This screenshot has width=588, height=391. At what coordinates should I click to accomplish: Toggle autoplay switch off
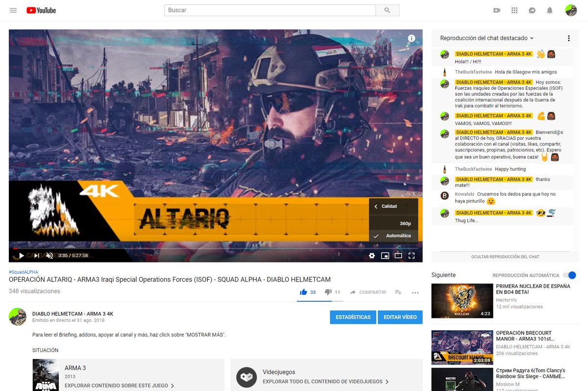[569, 275]
